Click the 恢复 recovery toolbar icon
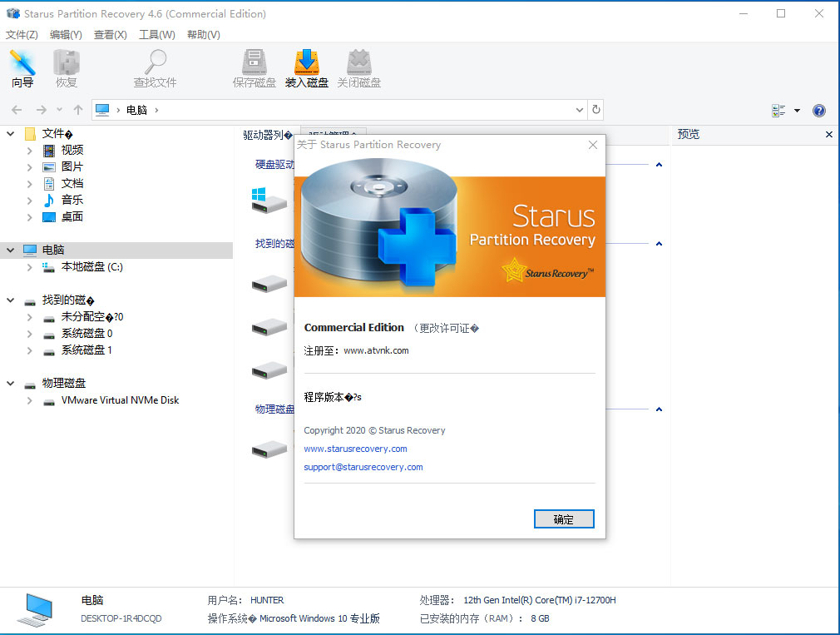 point(67,68)
